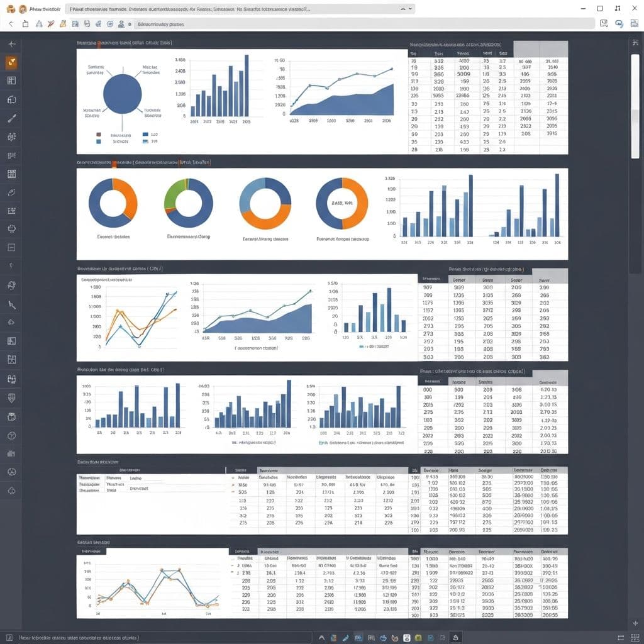Click the search field in the top toolbar
Viewport: 644px width, 644px height.
364,23
